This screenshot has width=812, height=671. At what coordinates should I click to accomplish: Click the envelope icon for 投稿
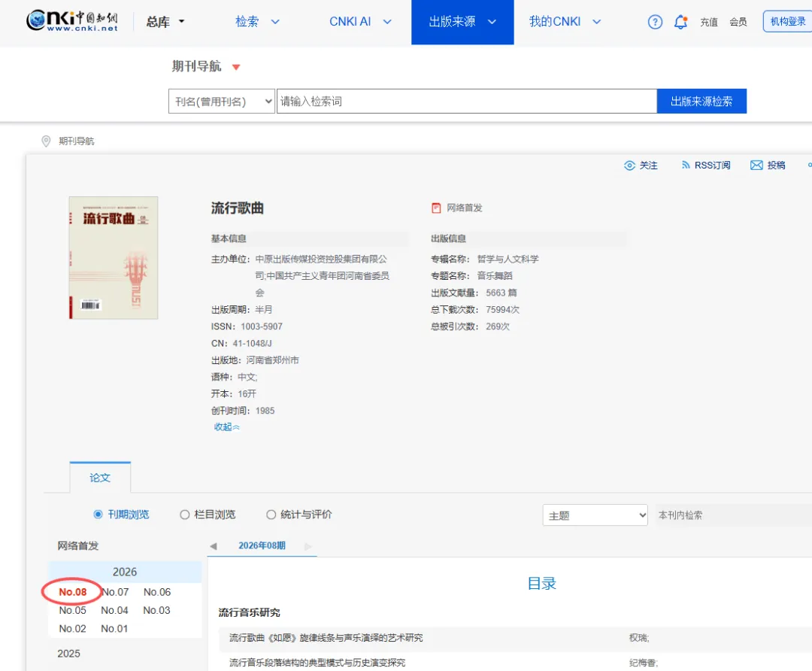[756, 165]
